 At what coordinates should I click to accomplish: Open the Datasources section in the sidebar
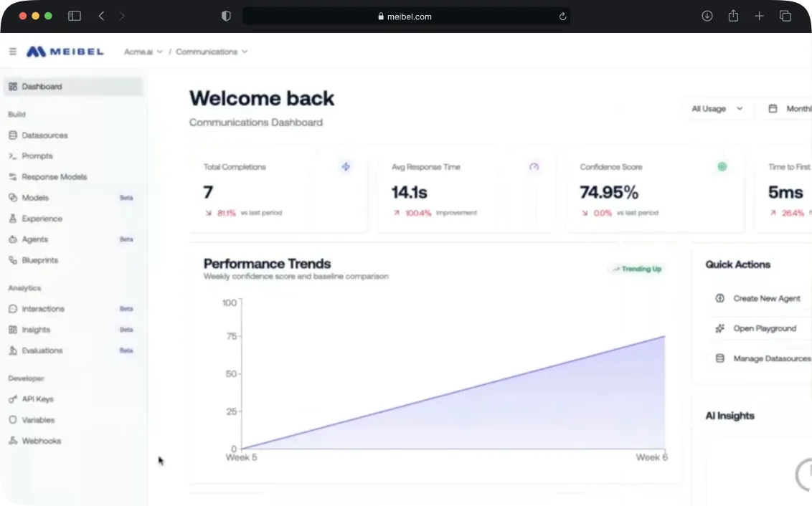point(47,135)
